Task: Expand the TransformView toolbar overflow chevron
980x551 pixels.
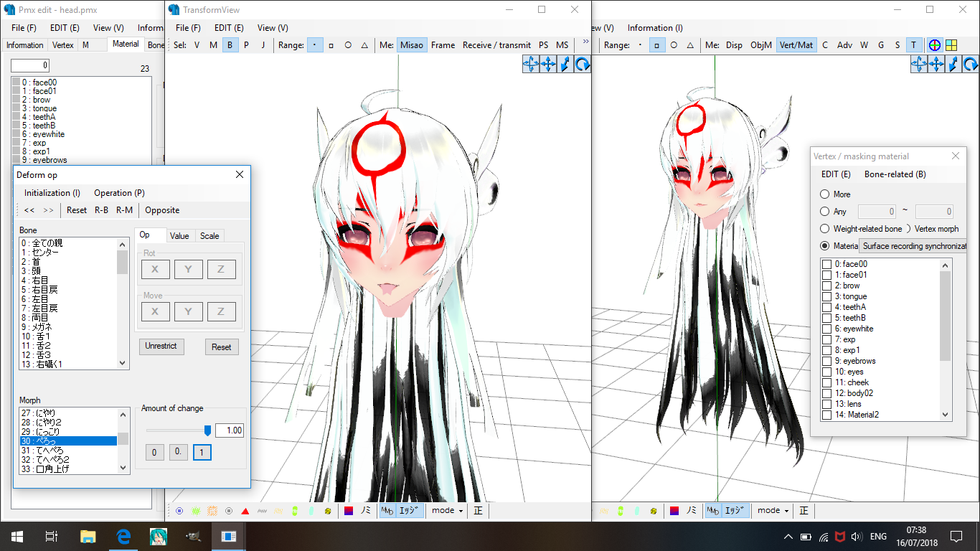Action: [585, 42]
